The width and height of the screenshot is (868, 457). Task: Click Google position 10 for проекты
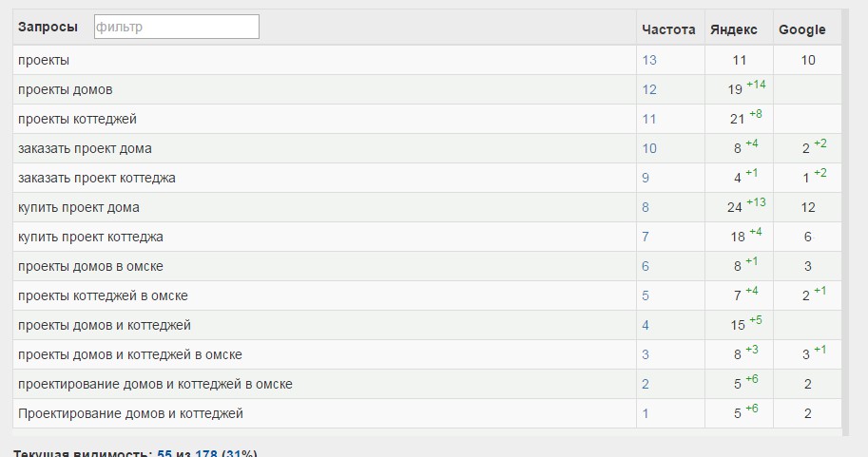pos(808,60)
